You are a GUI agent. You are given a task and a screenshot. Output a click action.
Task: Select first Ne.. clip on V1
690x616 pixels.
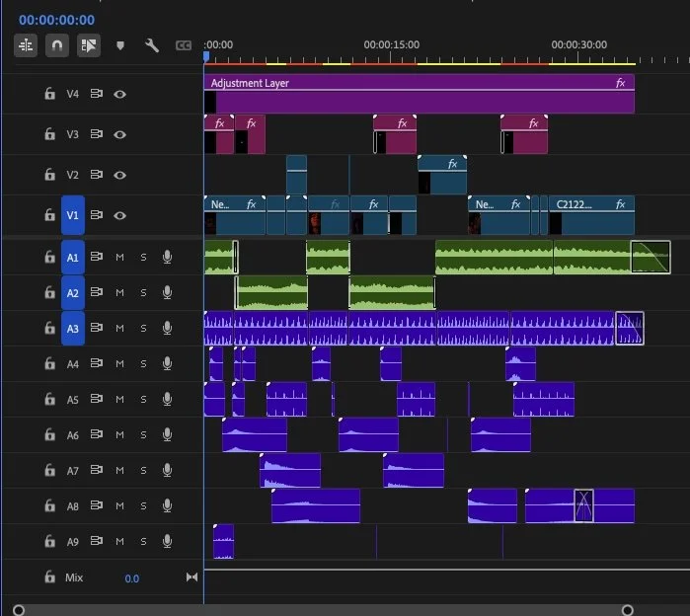coord(235,215)
